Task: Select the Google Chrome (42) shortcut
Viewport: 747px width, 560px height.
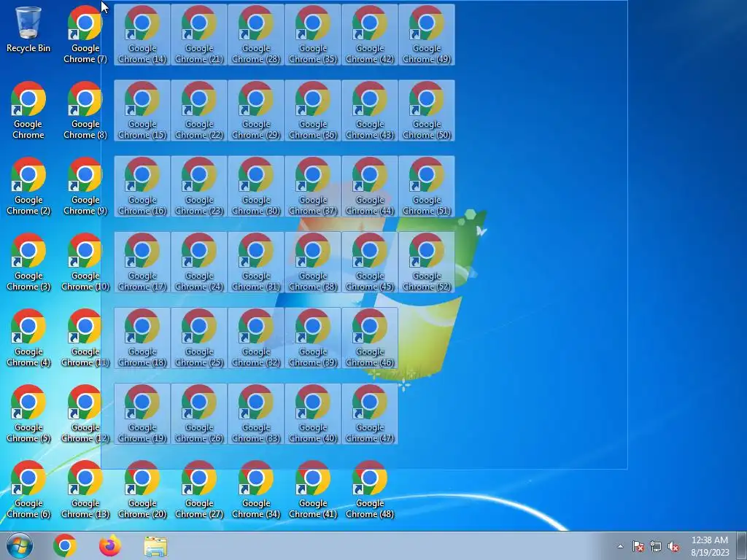Action: [370, 34]
